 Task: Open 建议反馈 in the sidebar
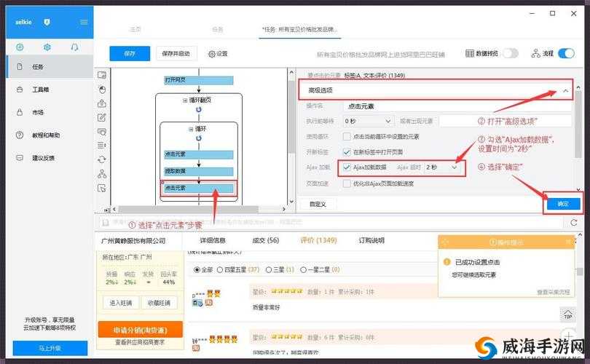click(x=50, y=158)
